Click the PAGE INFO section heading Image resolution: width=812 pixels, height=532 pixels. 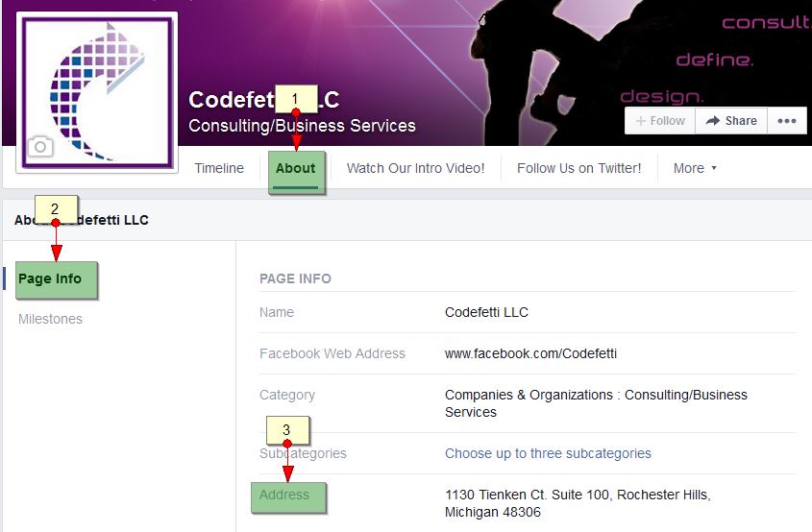coord(295,278)
